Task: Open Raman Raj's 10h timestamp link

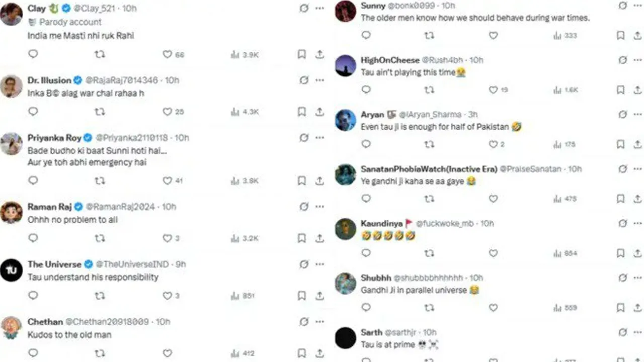Action: point(169,207)
